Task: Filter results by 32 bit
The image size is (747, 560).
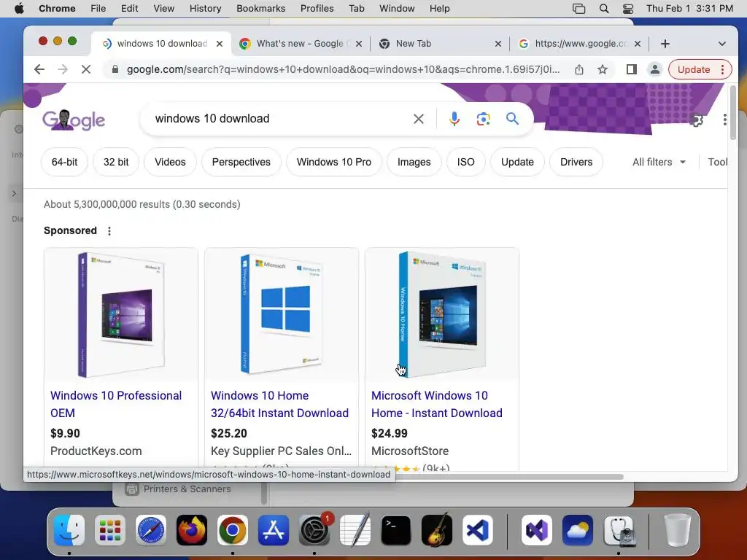Action: pos(116,162)
